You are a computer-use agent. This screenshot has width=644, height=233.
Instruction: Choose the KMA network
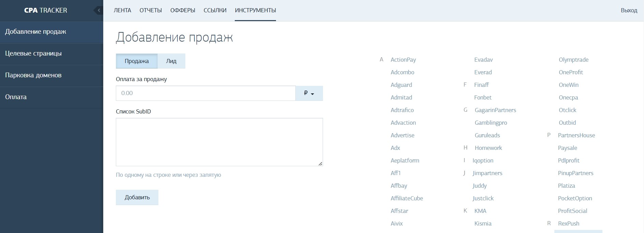pos(480,211)
